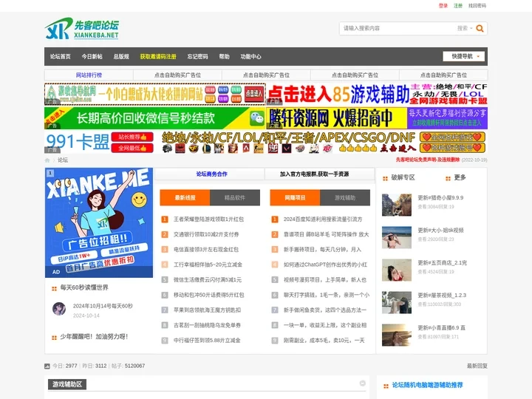Click the 更多 link in 破解专区
The width and height of the screenshot is (532, 399).
(x=460, y=177)
